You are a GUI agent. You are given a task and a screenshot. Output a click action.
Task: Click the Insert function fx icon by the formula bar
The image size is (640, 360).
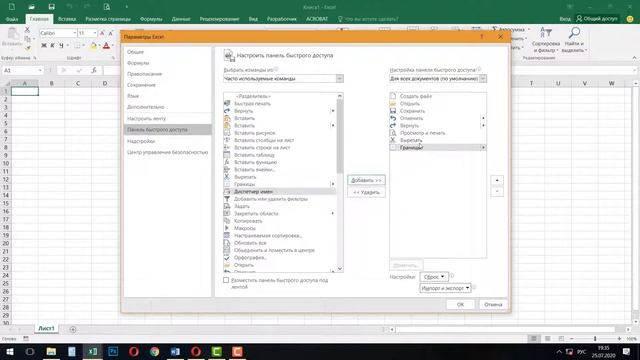coord(94,70)
